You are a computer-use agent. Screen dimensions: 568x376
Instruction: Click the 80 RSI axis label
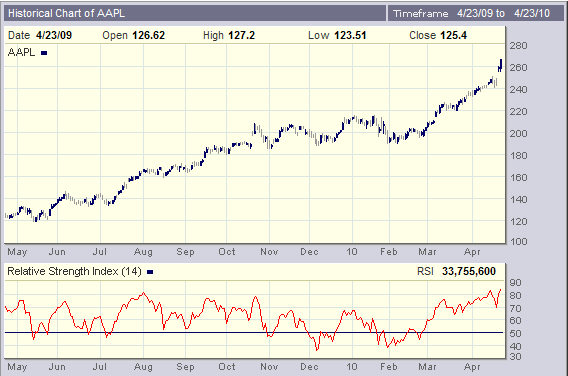click(515, 296)
